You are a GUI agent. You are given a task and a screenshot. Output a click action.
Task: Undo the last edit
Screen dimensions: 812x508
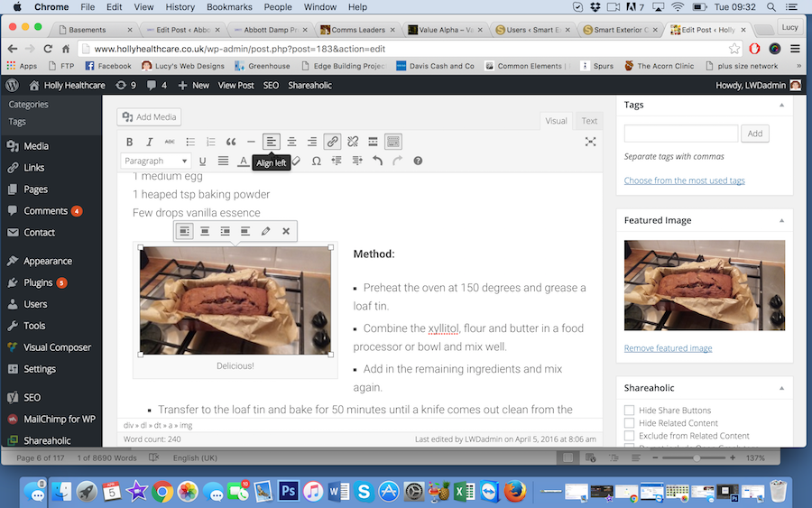coord(377,161)
